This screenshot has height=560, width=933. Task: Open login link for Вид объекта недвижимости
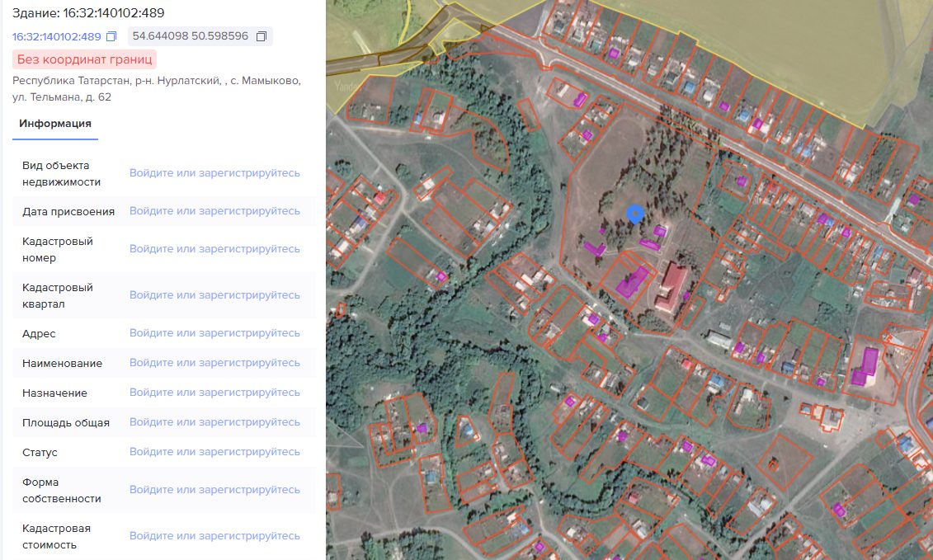[x=214, y=173]
